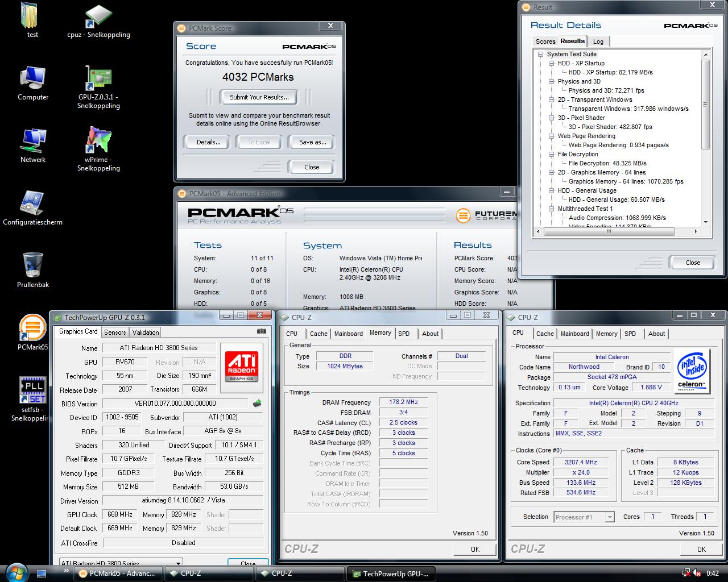Open Log tab in Result Details

tap(598, 41)
